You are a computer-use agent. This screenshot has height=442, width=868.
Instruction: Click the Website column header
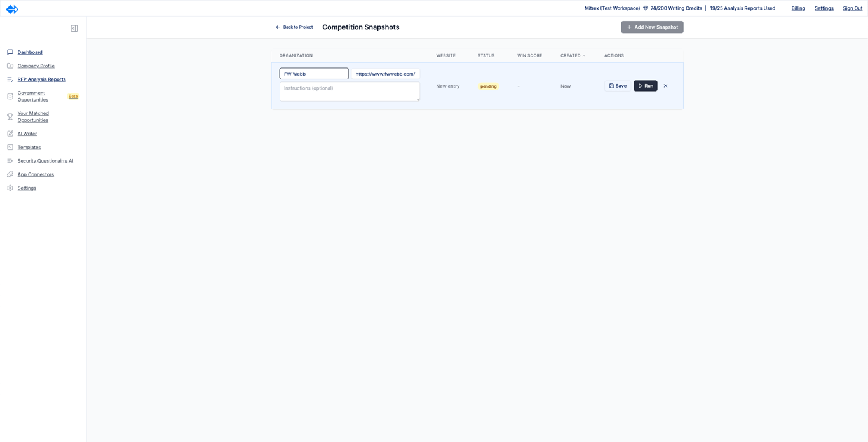445,55
